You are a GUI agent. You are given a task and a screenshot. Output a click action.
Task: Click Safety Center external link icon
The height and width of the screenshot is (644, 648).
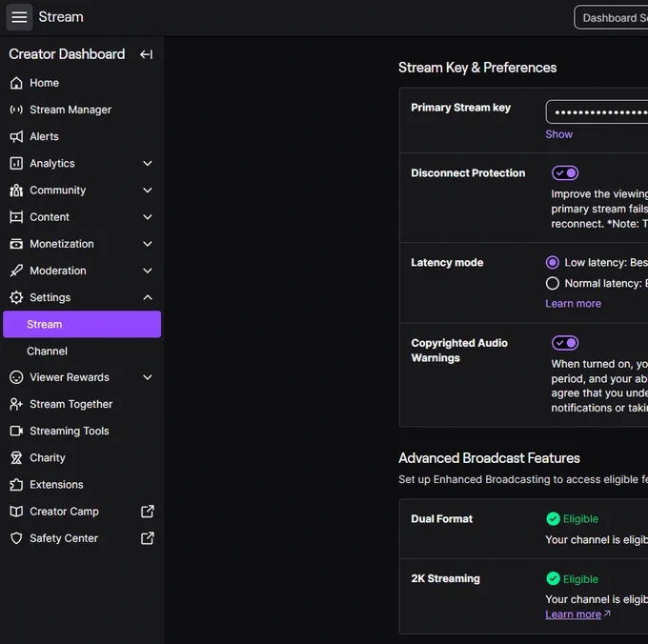[x=148, y=538]
